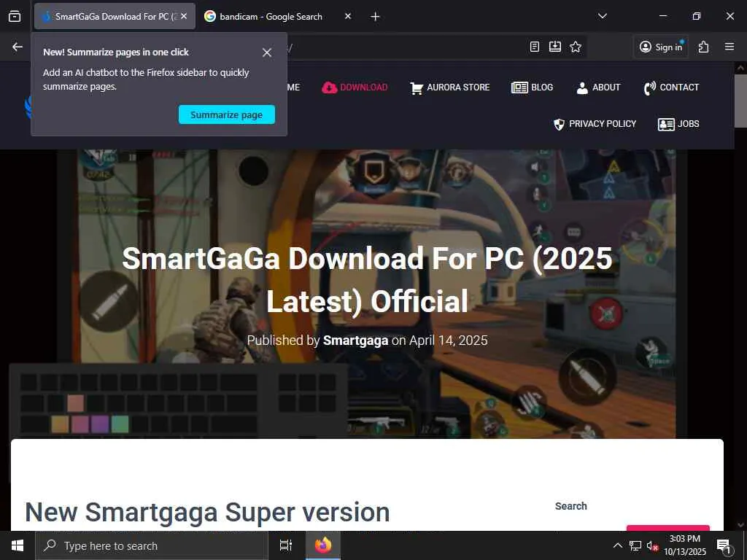Click the newspaper icon beside BLOG
747x560 pixels.
coord(519,87)
